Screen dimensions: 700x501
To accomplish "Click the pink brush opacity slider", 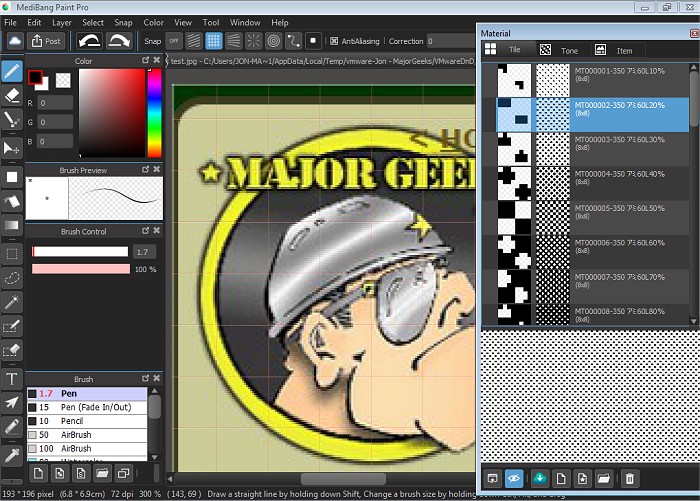I will click(81, 269).
